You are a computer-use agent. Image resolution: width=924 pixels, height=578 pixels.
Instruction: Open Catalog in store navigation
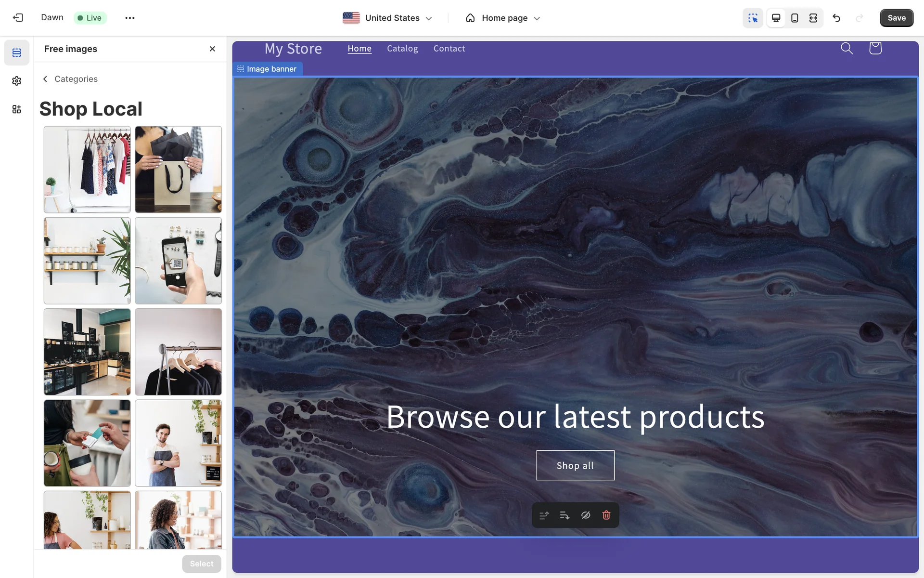[x=402, y=49]
